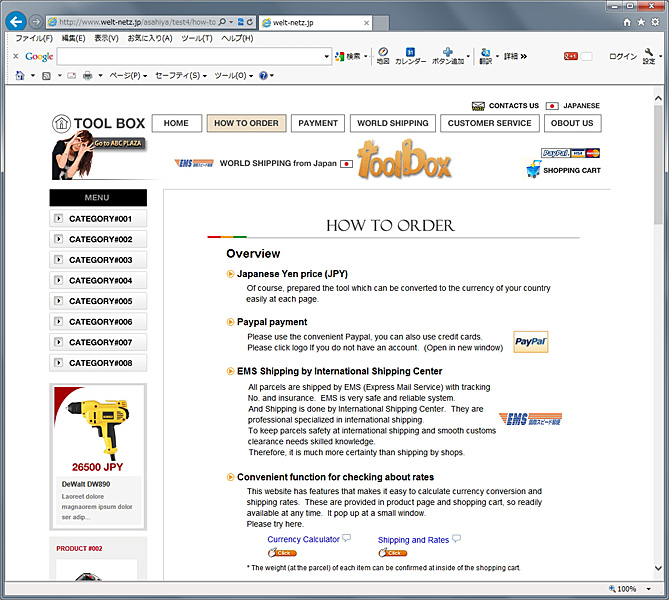Click the Japanese flag icon
The width and height of the screenshot is (669, 600).
click(552, 106)
